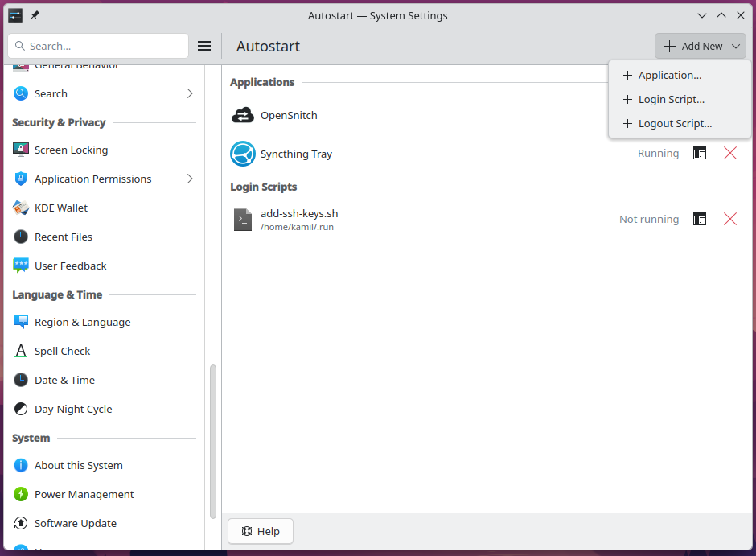Open Recent Files settings
This screenshot has width=756, height=556.
[x=20, y=237]
